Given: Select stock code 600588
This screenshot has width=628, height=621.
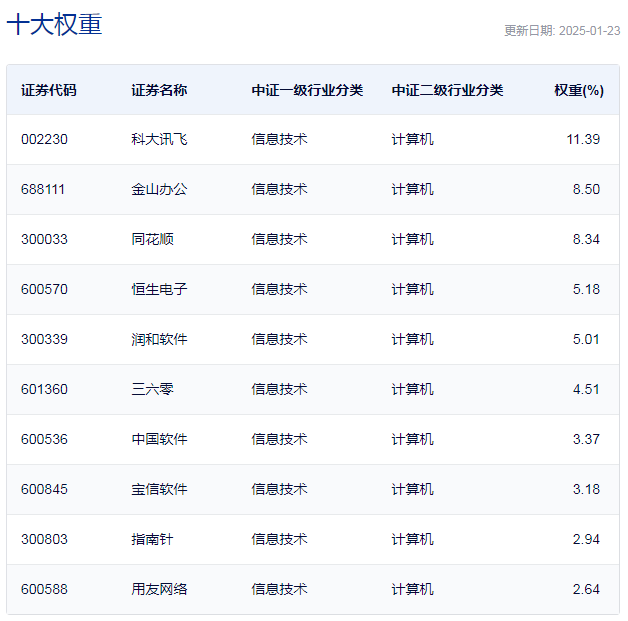Looking at the screenshot, I should point(44,590).
